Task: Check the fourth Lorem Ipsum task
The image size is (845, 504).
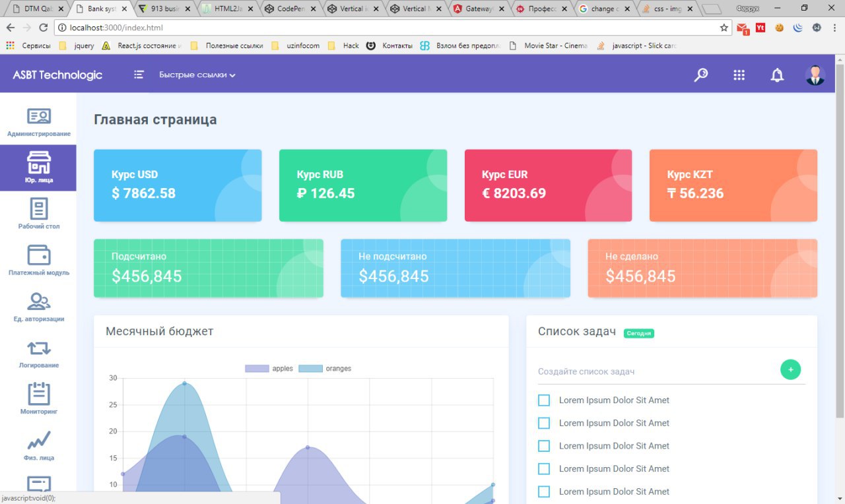Action: point(544,469)
